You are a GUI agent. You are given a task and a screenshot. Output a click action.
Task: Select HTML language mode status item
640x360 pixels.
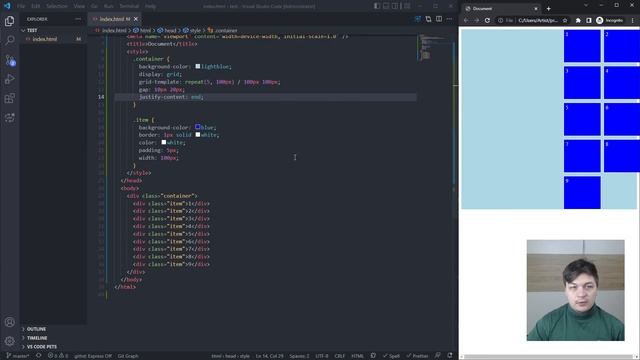358,356
